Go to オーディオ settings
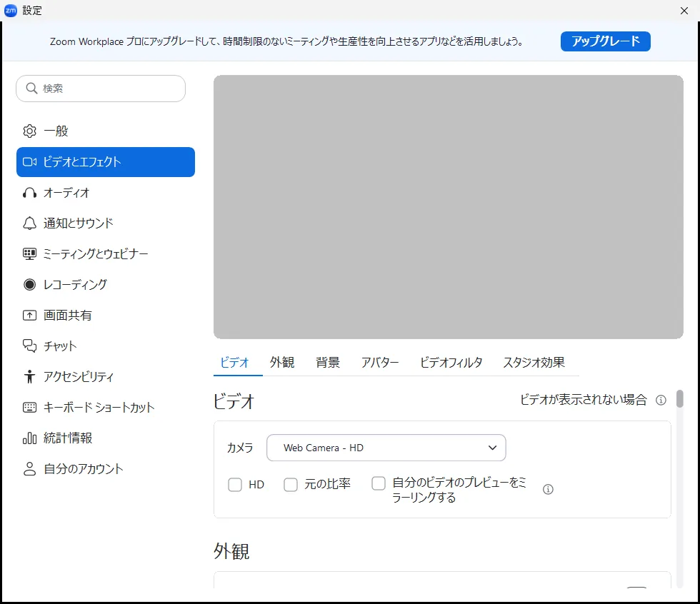Viewport: 700px width, 604px height. (106, 193)
